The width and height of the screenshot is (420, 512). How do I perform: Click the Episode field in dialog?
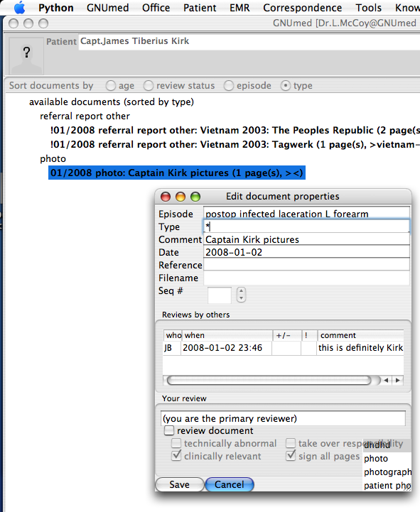[x=306, y=214]
